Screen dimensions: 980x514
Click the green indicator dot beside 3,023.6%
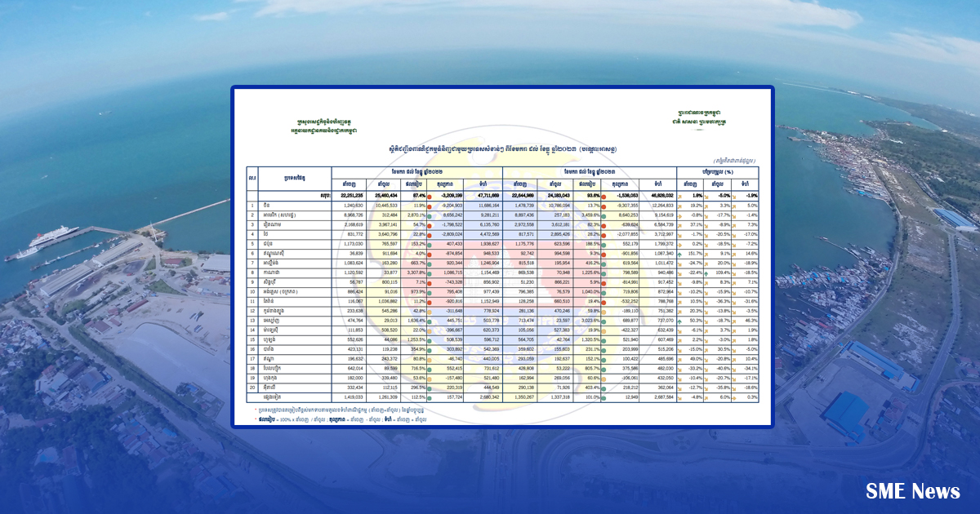point(603,321)
